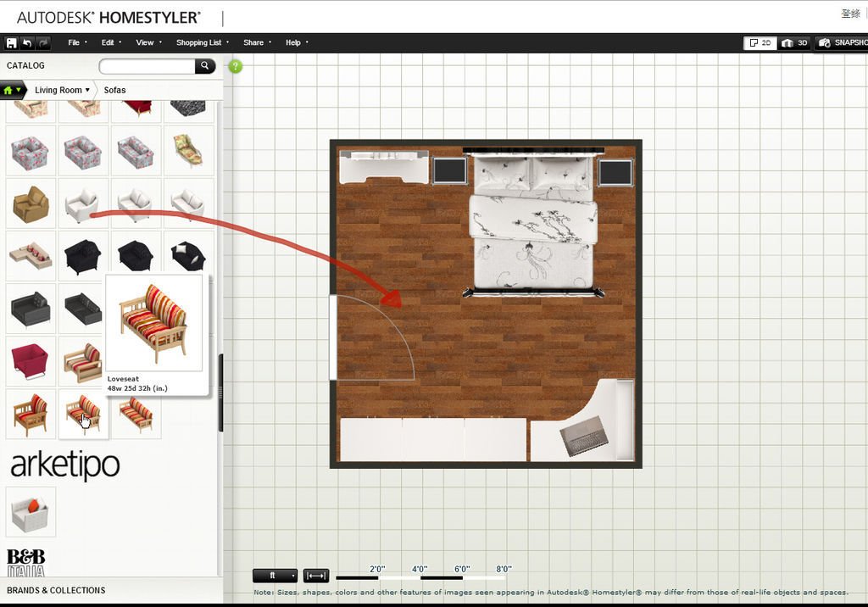Image resolution: width=868 pixels, height=607 pixels.
Task: Open the File menu
Action: (77, 42)
